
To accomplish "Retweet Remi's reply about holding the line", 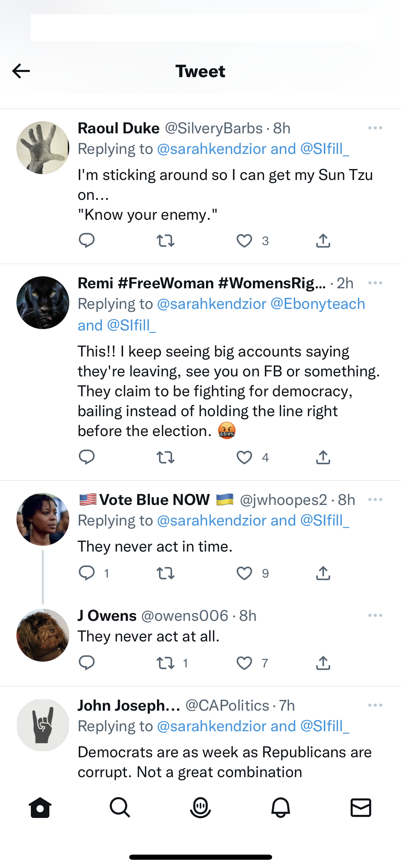I will [166, 457].
